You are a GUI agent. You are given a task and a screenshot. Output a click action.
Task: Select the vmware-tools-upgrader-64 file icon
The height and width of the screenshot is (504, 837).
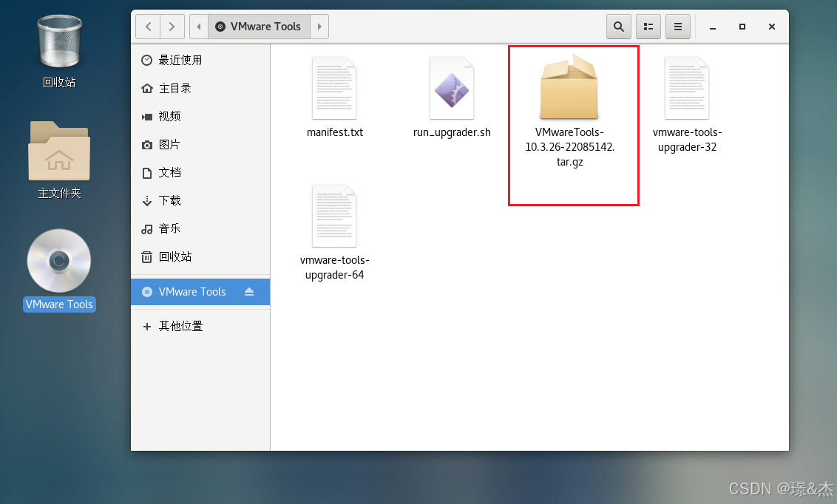point(335,216)
